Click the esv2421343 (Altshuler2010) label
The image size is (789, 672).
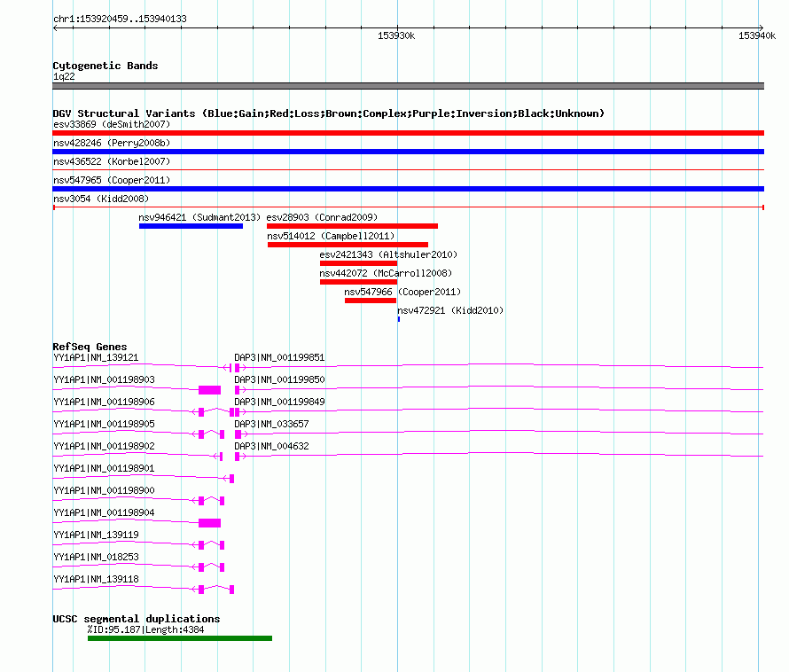tap(388, 254)
